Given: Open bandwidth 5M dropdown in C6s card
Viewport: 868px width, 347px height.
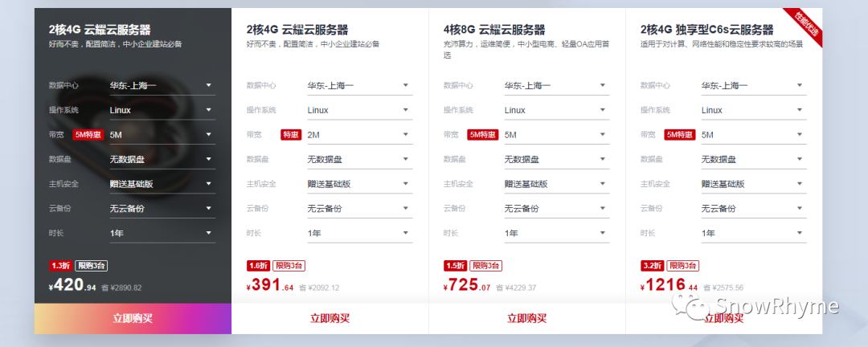Looking at the screenshot, I should [754, 134].
